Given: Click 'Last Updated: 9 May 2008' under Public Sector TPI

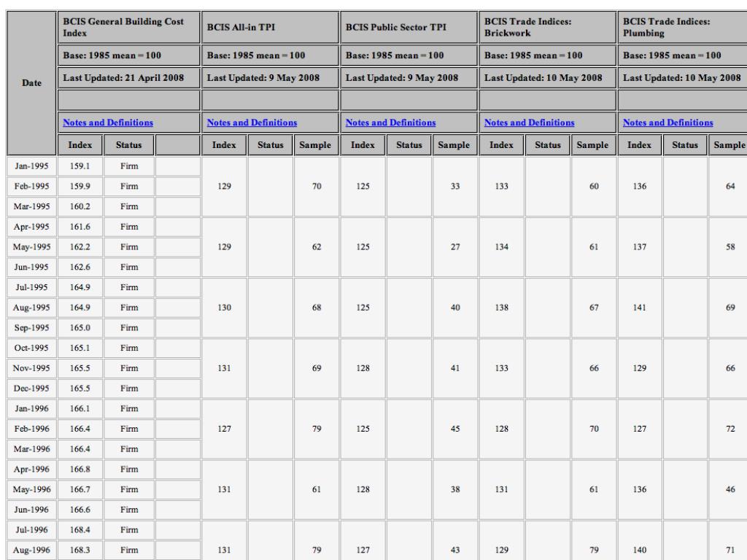Looking at the screenshot, I should click(409, 77).
